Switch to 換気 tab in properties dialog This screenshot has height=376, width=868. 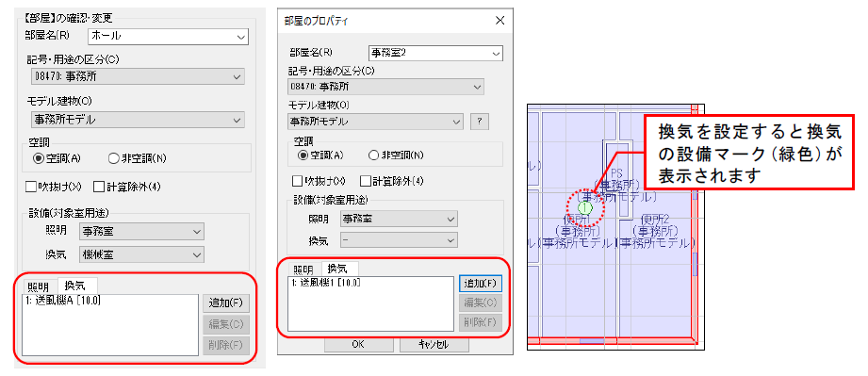click(x=339, y=270)
